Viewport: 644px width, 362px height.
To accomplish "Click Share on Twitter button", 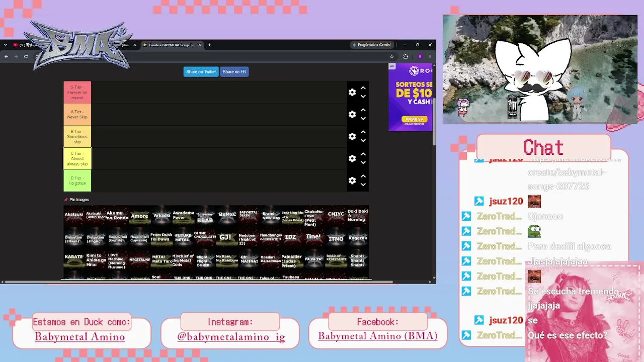I will click(201, 72).
